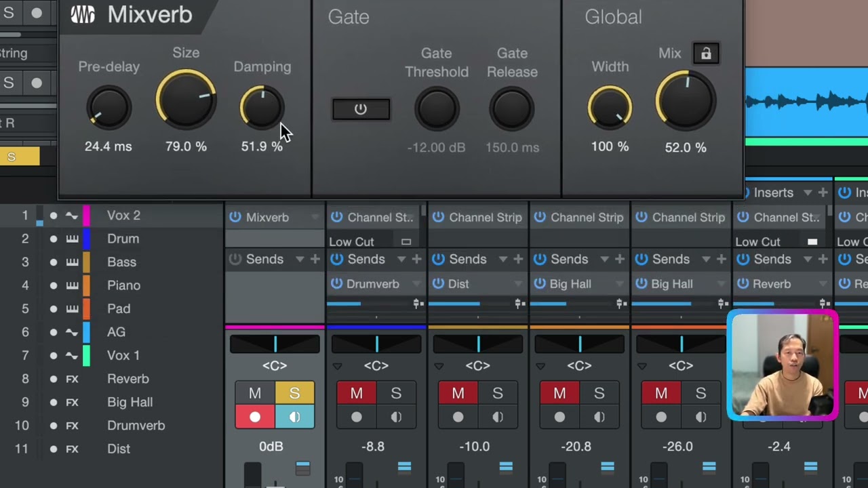This screenshot has height=488, width=868.
Task: Click the Low Cut switch above Reverb send
Action: (x=812, y=242)
